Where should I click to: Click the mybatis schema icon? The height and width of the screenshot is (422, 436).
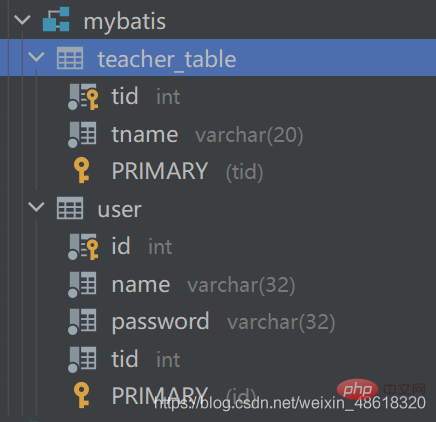[56, 20]
